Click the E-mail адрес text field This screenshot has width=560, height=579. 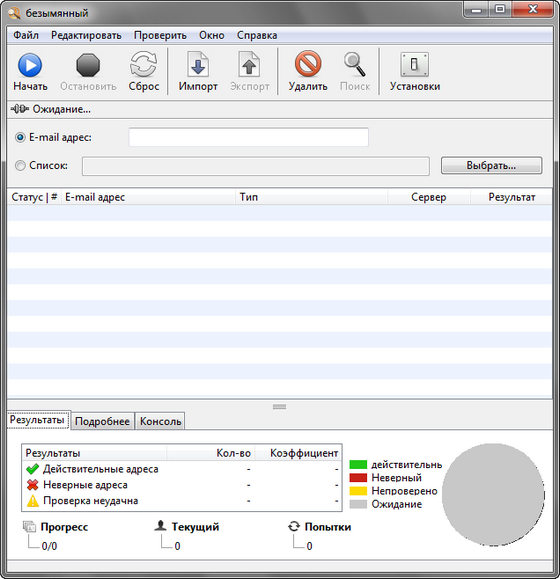click(x=248, y=137)
